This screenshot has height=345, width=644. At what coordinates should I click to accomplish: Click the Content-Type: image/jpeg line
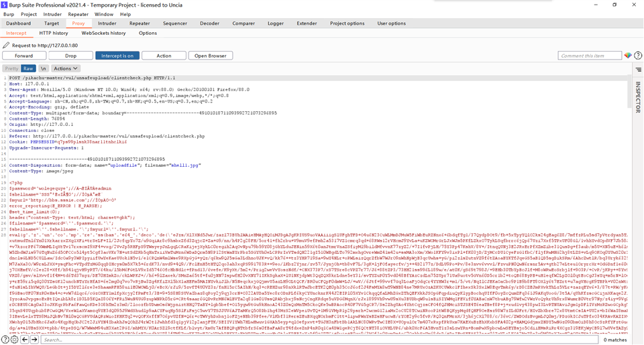point(41,171)
